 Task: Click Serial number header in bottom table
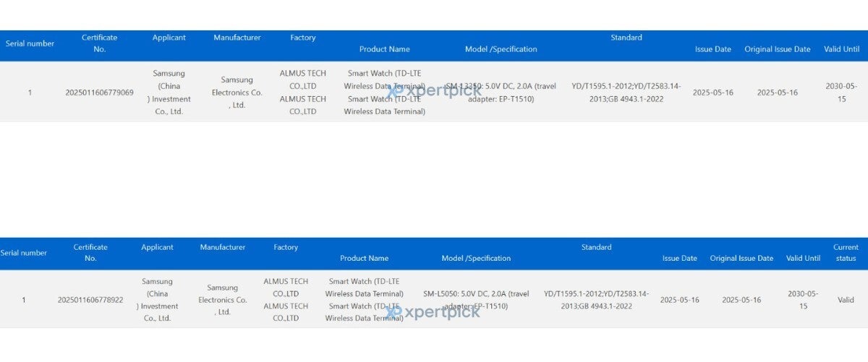(24, 253)
